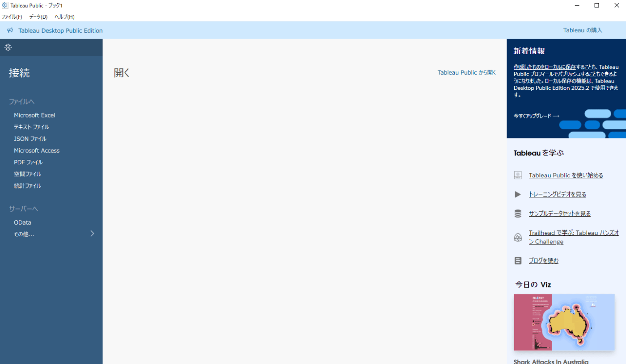Click the Tableau の購入 link
The width and height of the screenshot is (626, 364).
(582, 30)
